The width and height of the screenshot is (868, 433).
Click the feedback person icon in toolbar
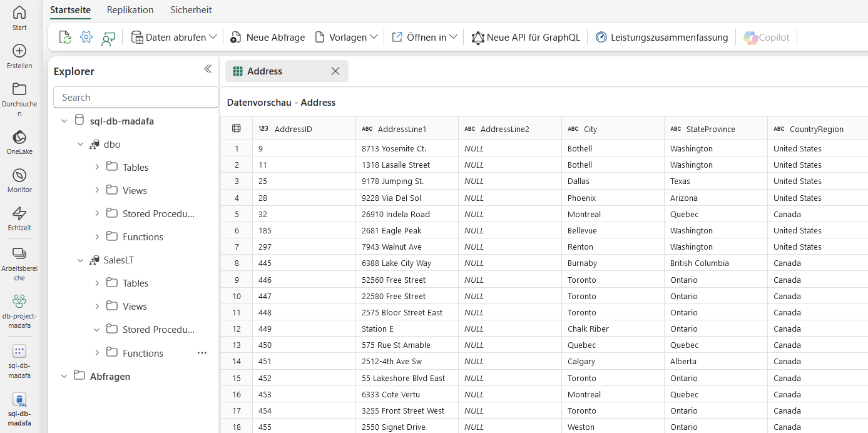108,38
